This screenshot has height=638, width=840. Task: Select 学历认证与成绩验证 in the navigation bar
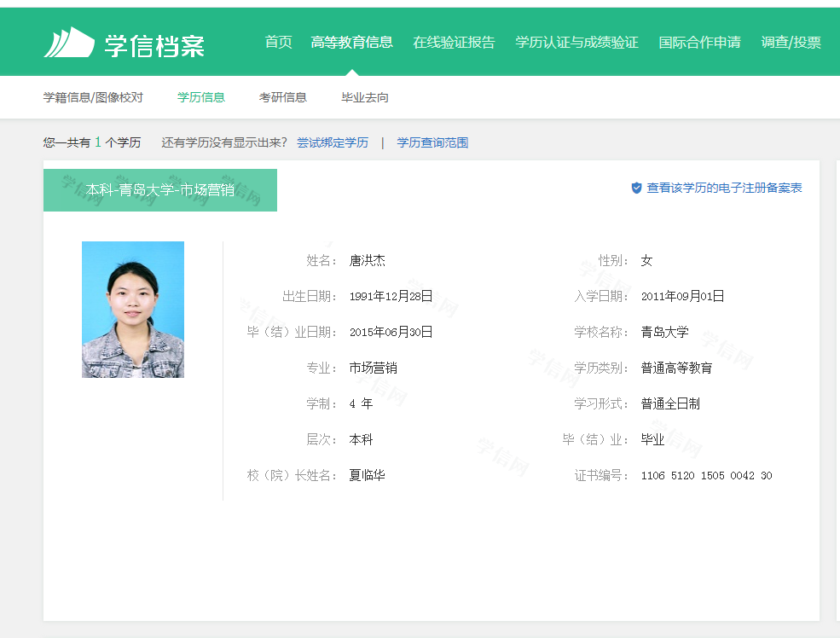[x=576, y=42]
